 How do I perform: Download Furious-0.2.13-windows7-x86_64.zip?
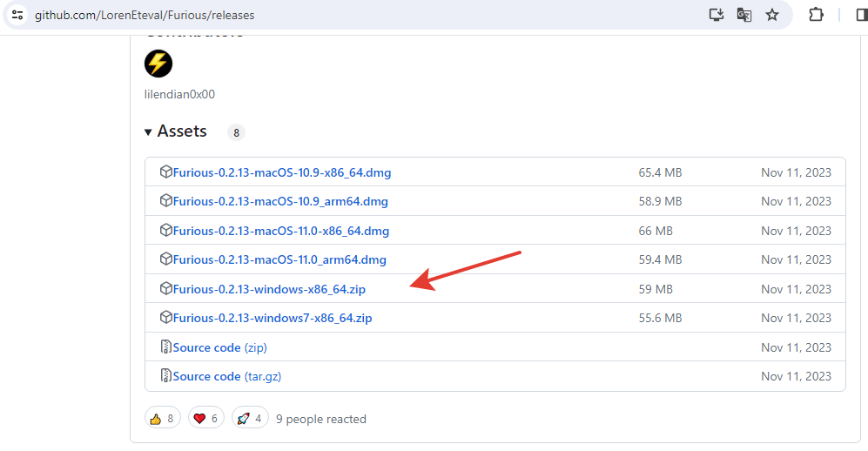pos(273,318)
